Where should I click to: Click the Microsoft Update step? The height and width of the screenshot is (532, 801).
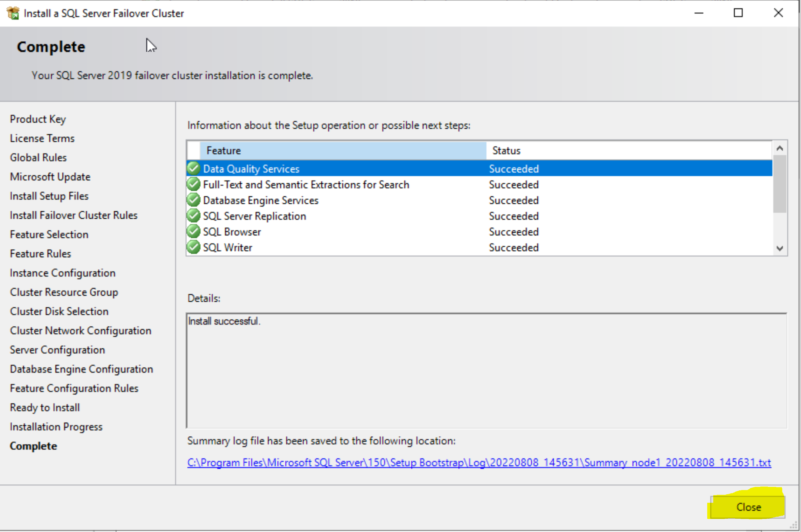coord(50,177)
